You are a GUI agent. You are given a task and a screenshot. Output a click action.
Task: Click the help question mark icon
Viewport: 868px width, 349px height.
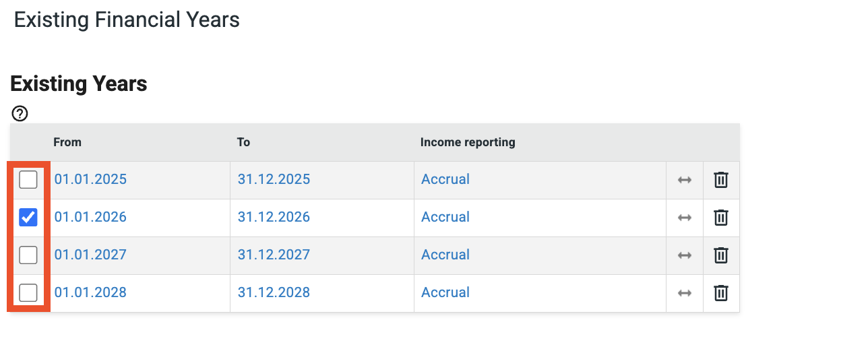pyautogui.click(x=20, y=113)
